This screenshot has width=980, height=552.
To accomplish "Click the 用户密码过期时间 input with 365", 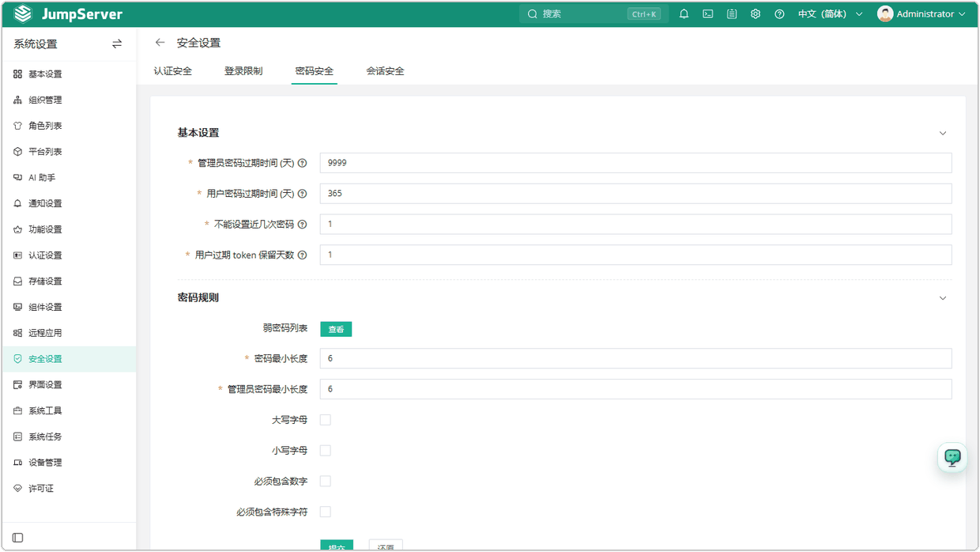I will (635, 194).
